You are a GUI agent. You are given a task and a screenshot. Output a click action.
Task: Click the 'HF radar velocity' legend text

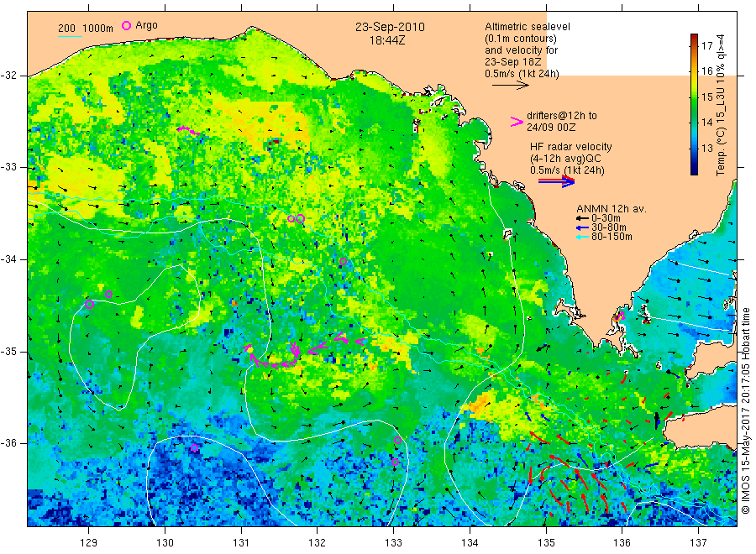click(571, 147)
